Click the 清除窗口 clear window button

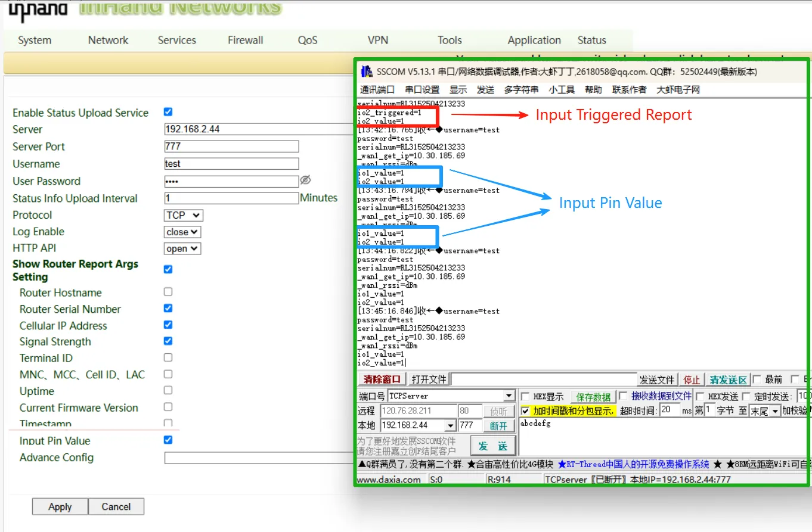click(x=382, y=379)
